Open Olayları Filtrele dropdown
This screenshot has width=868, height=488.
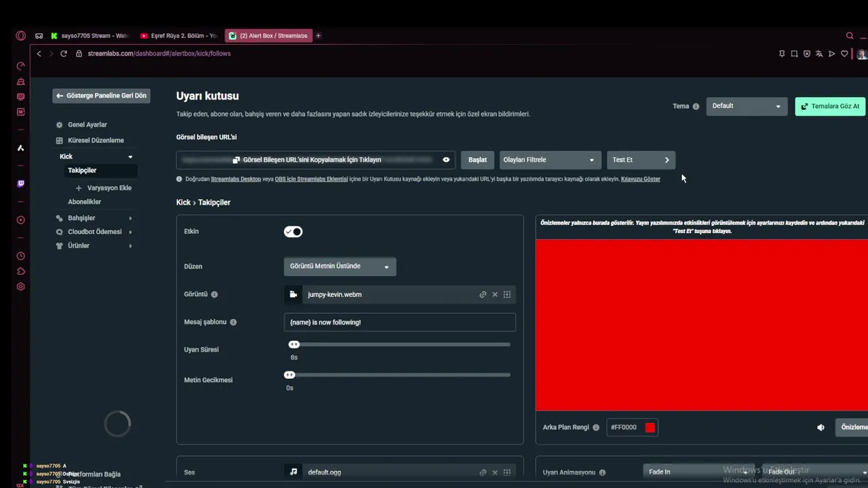click(x=550, y=160)
